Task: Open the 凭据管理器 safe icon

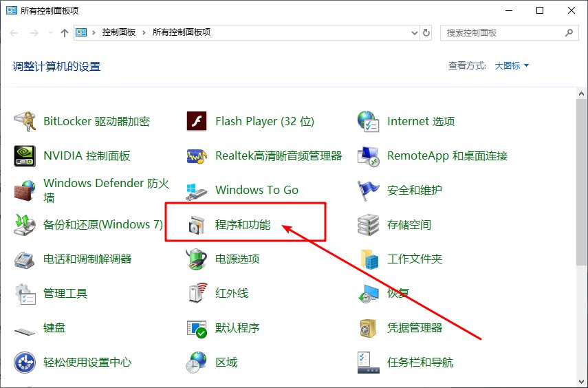Action: click(369, 328)
